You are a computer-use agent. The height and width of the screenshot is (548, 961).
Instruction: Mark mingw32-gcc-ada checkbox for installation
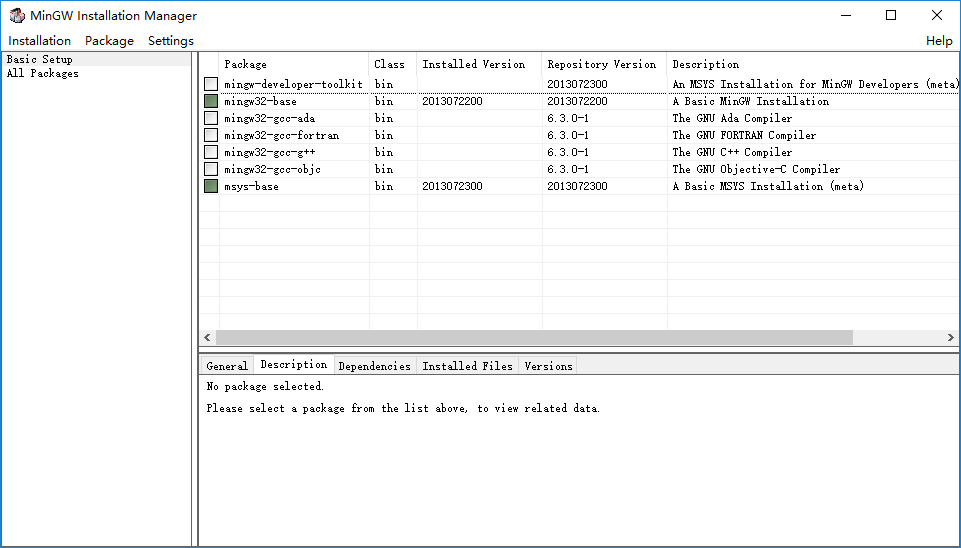pos(211,118)
